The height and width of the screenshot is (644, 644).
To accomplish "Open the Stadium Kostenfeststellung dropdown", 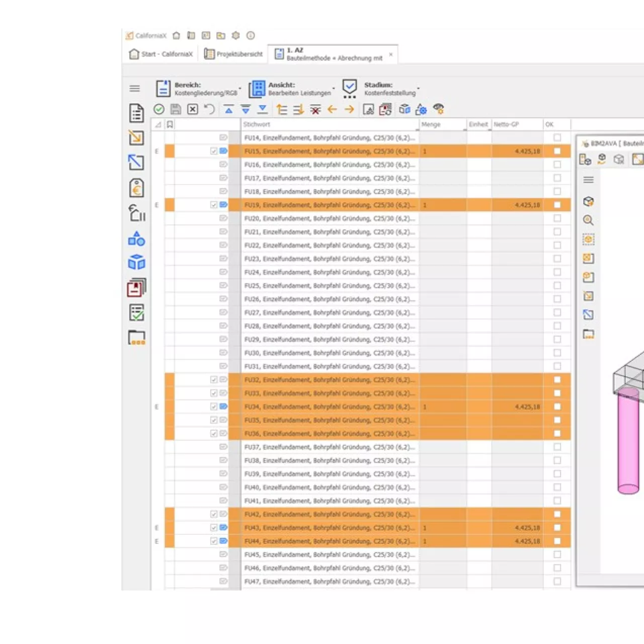I will [419, 88].
